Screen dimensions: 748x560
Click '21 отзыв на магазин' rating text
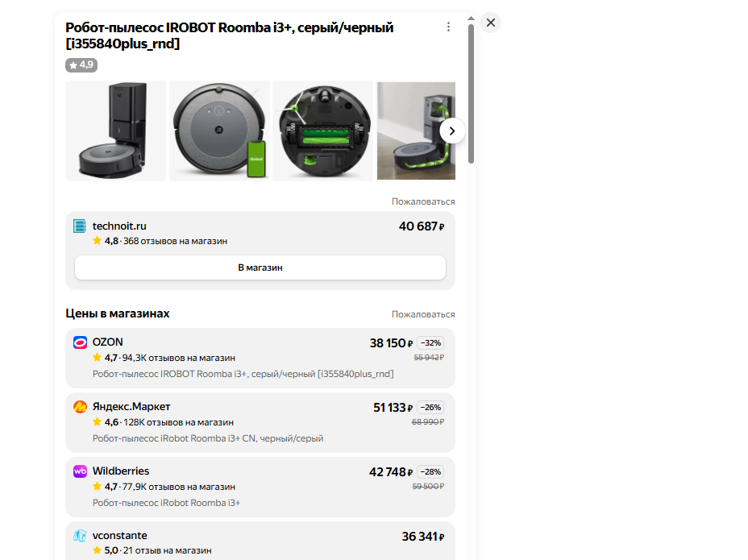coord(167,550)
